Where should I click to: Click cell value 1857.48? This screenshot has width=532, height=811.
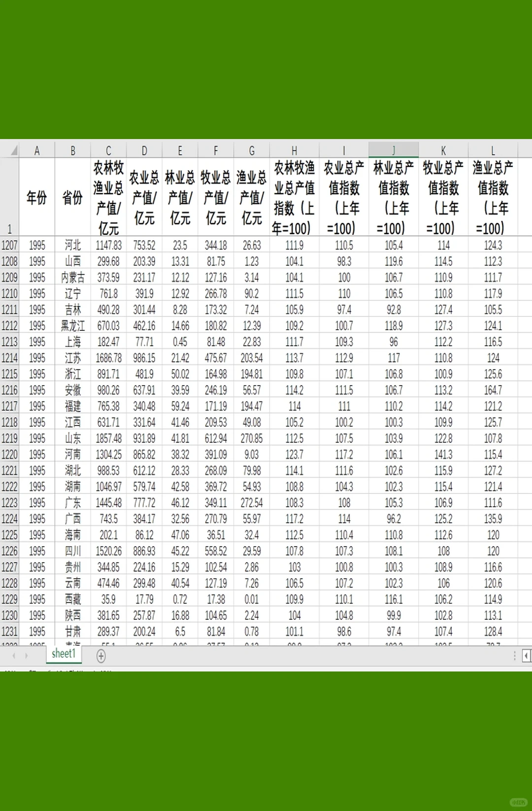click(x=108, y=438)
